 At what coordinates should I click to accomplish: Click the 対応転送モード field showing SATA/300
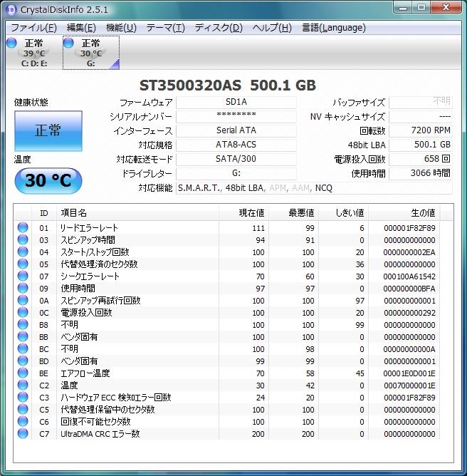pyautogui.click(x=236, y=160)
